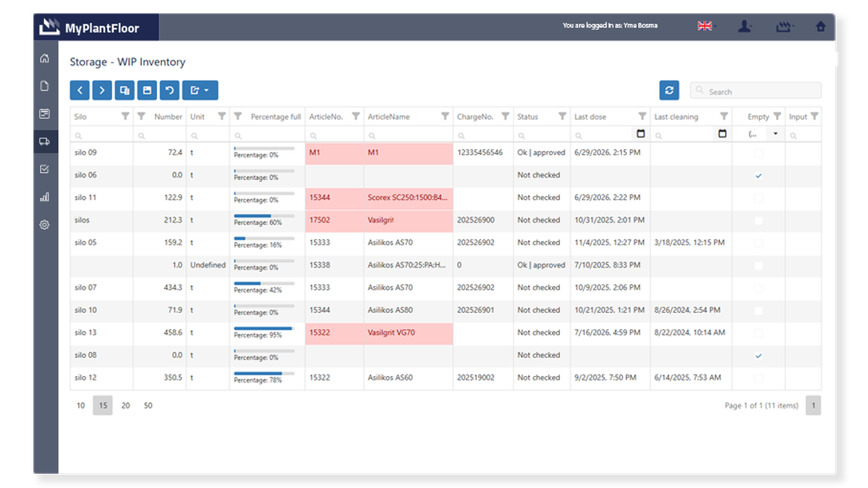The width and height of the screenshot is (868, 488).
Task: Open calendar picker in Last cleaning filter
Action: pyautogui.click(x=722, y=134)
